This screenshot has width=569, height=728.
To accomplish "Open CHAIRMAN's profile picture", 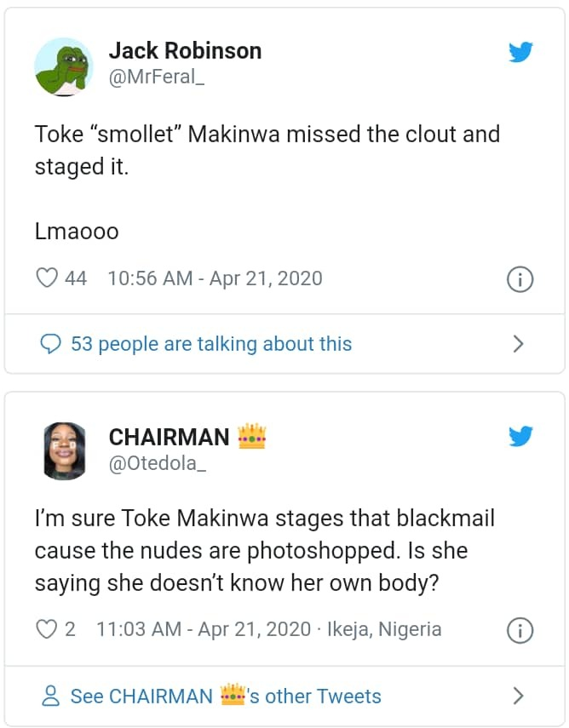I will click(65, 450).
